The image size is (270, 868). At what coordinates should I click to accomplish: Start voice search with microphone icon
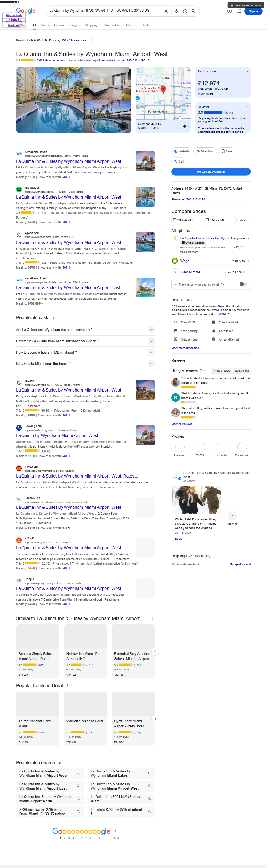click(x=176, y=11)
